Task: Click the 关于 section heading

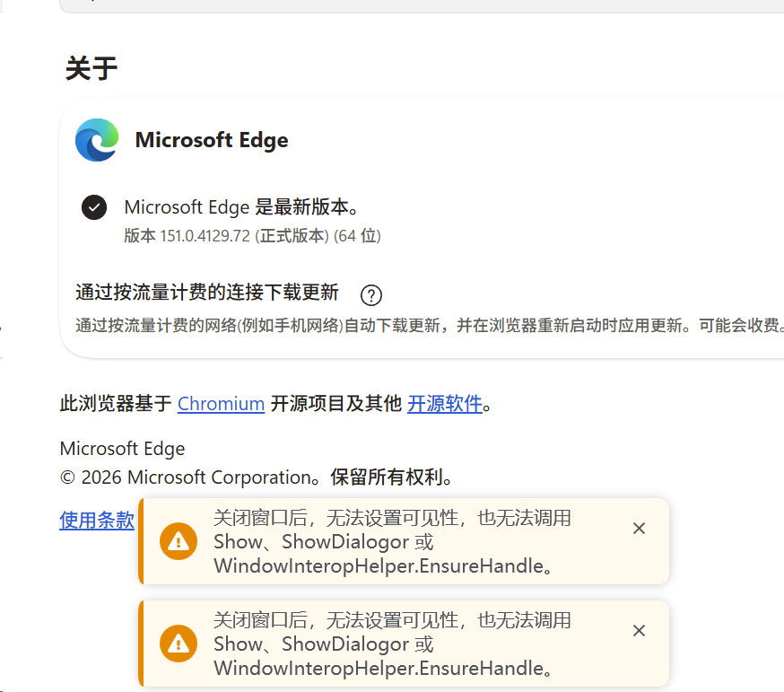Action: click(91, 68)
